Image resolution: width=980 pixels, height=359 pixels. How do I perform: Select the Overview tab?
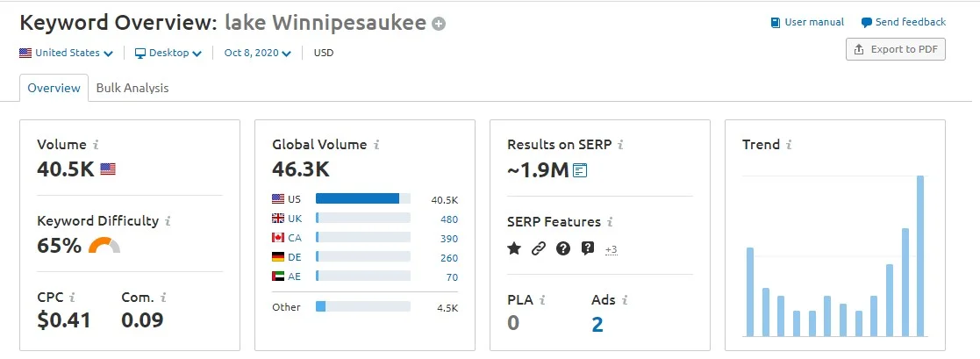(54, 88)
